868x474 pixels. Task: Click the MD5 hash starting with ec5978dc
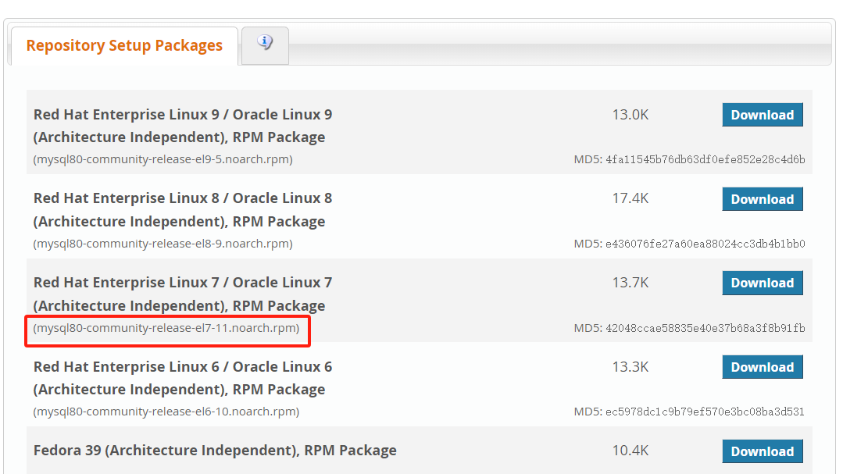tap(704, 412)
